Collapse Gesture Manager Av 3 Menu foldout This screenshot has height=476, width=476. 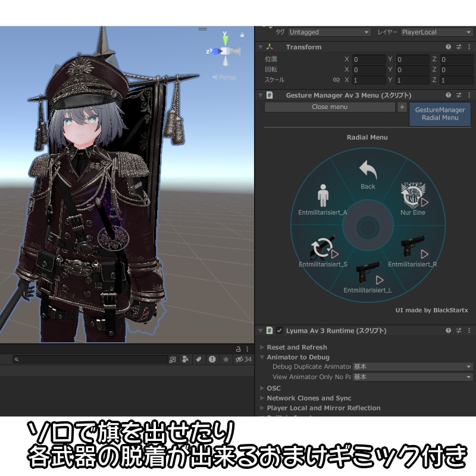261,95
